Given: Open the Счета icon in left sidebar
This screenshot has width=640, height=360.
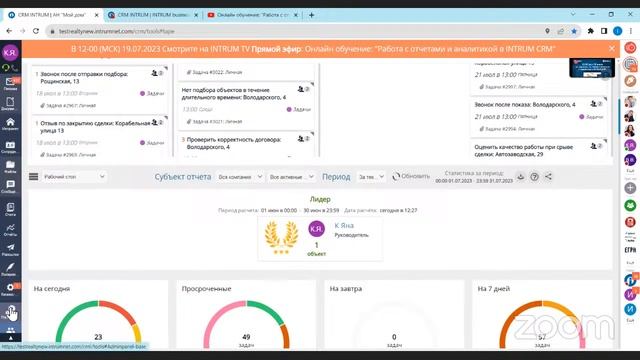Looking at the screenshot, I should pyautogui.click(x=10, y=209).
